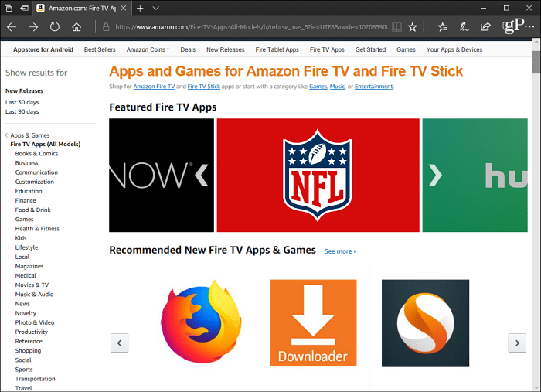
Task: Filter new releases to Last 30 days
Action: click(22, 102)
